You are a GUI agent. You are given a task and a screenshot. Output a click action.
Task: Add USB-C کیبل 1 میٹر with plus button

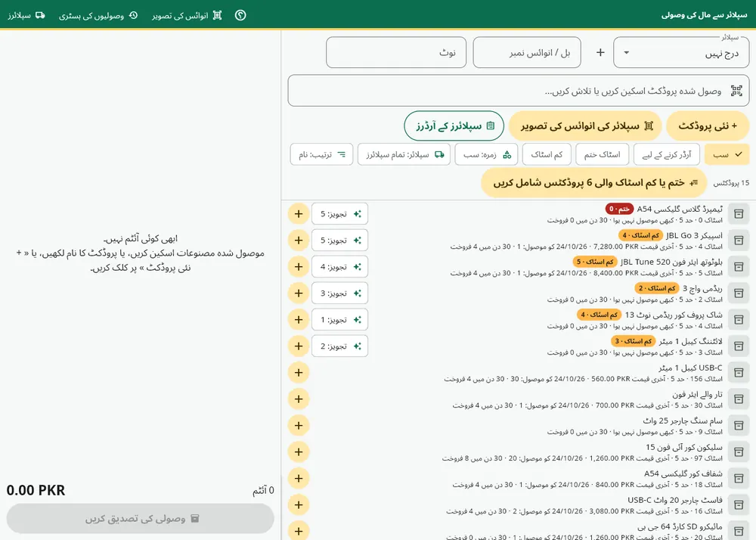coord(299,373)
